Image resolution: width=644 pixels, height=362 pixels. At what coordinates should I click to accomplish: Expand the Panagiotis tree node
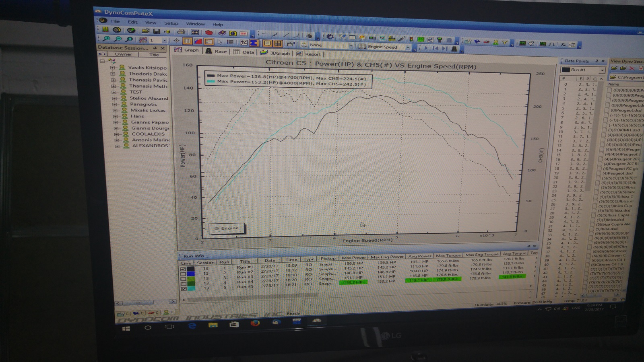click(114, 104)
